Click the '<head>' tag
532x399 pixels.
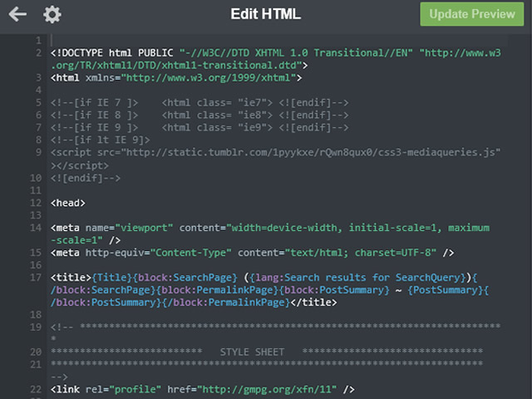click(68, 203)
